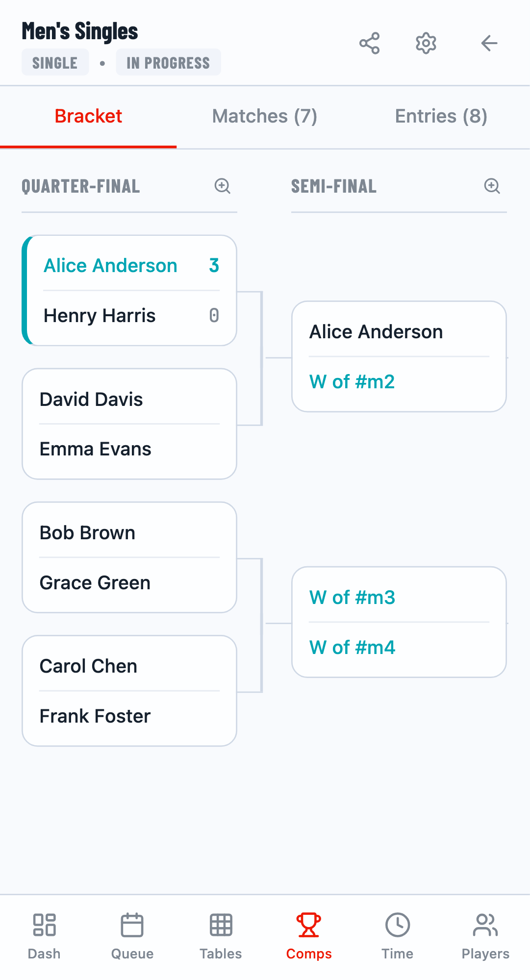
Task: Click the W of #m2 semi-final slot
Action: coord(352,382)
